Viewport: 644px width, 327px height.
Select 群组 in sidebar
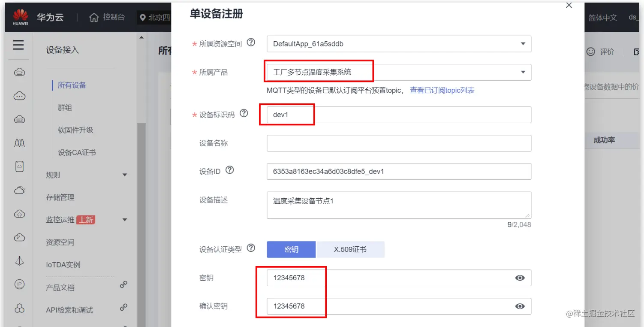click(x=65, y=108)
